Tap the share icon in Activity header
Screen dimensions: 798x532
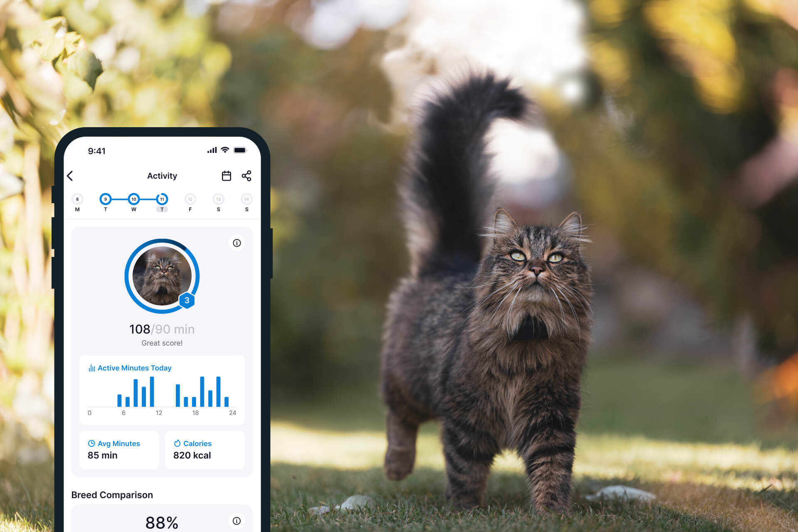click(x=246, y=176)
